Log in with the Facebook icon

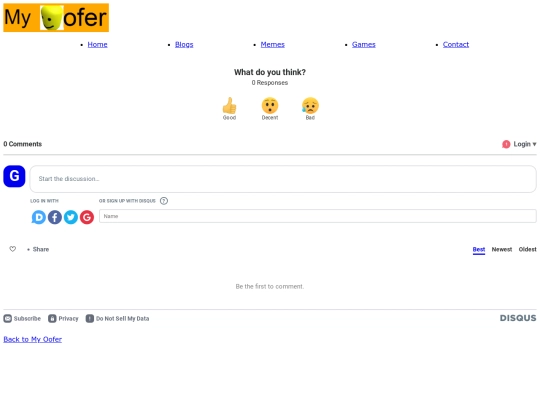55,217
